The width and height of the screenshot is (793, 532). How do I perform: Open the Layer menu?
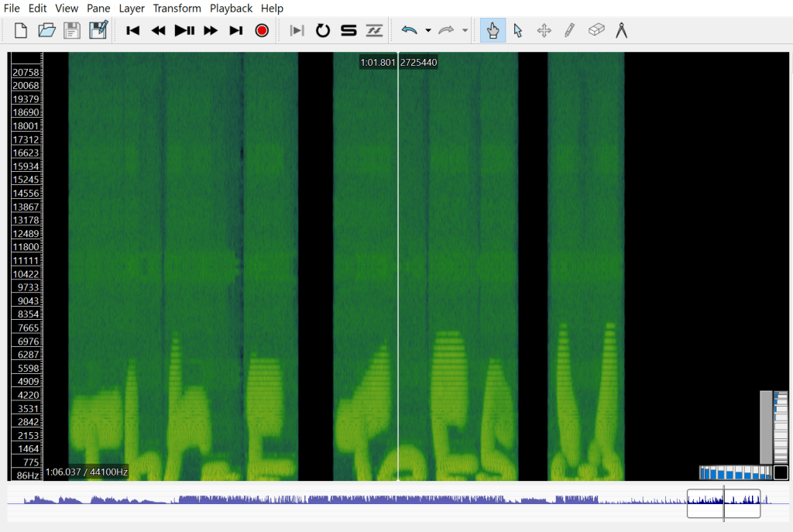click(x=132, y=9)
